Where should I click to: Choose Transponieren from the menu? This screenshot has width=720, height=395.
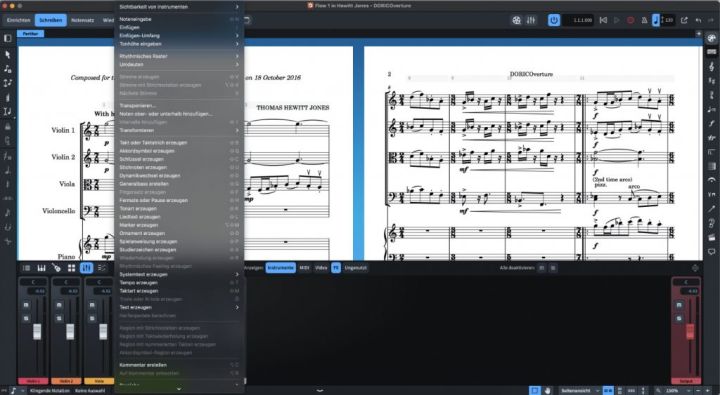point(179,106)
